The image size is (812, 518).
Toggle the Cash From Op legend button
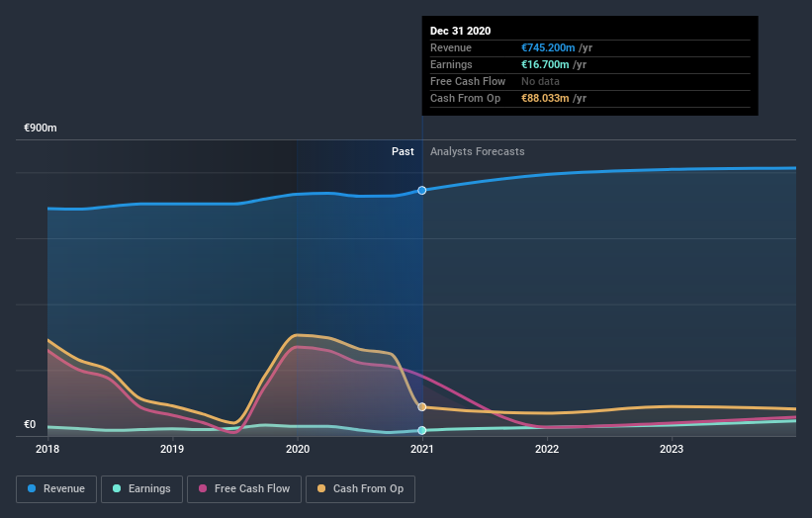360,489
